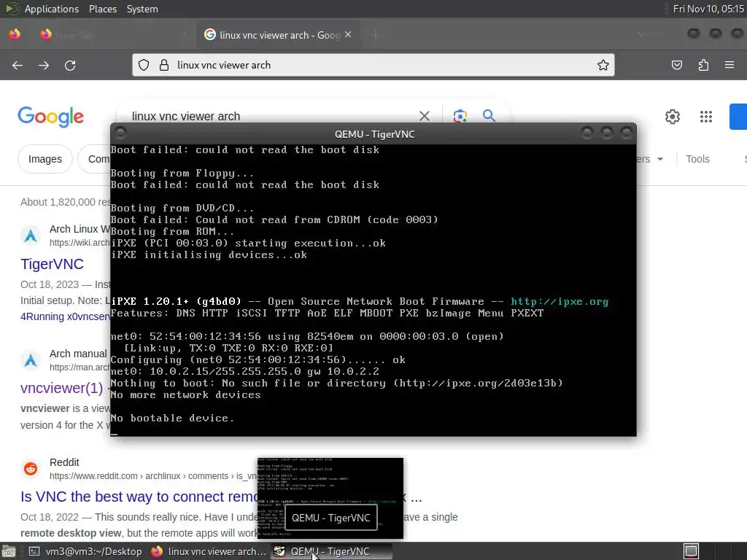Click the QEMU - TigerVNC title bar
This screenshot has height=560, width=747.
click(x=374, y=134)
